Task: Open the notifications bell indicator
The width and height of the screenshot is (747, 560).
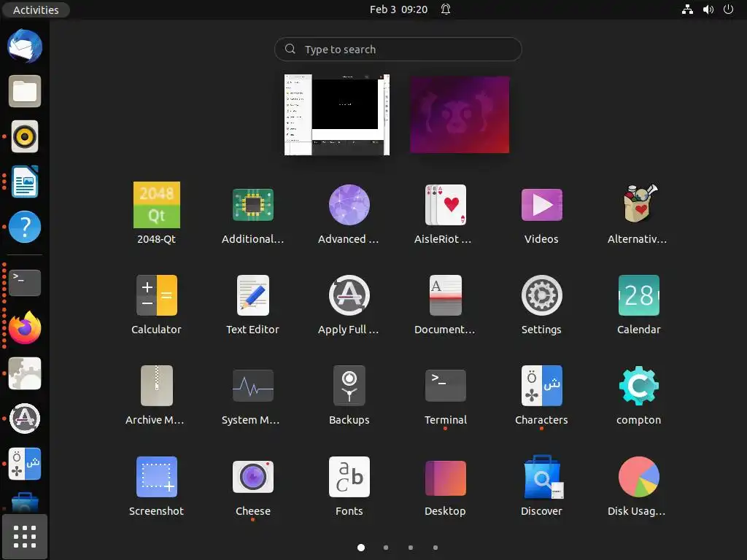Action: point(446,9)
